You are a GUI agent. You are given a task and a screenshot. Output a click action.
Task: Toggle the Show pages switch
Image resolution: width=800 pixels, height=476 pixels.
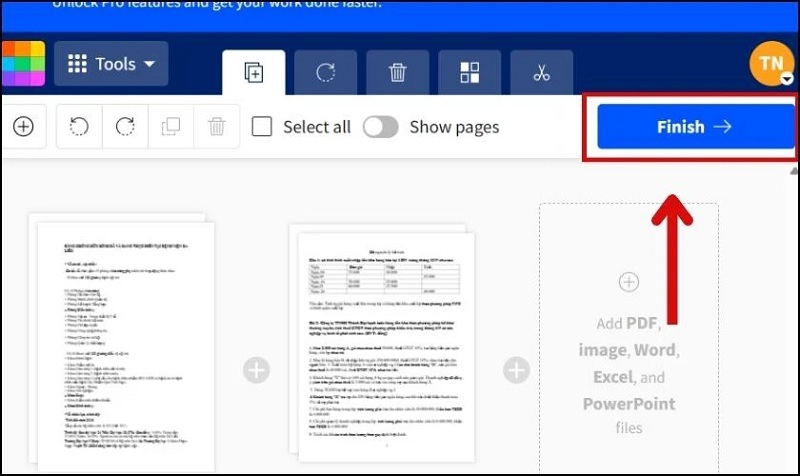pos(380,127)
